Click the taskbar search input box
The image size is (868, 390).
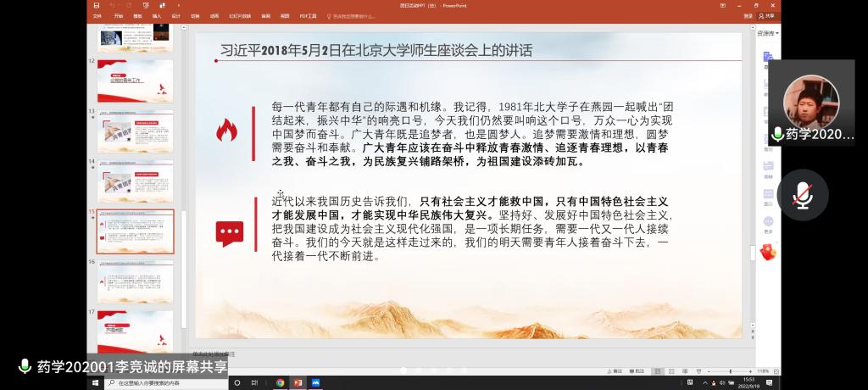click(x=170, y=382)
